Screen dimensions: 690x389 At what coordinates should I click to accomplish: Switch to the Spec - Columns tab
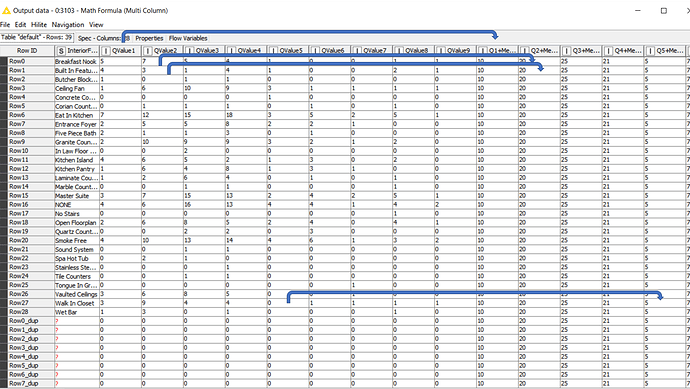(103, 38)
